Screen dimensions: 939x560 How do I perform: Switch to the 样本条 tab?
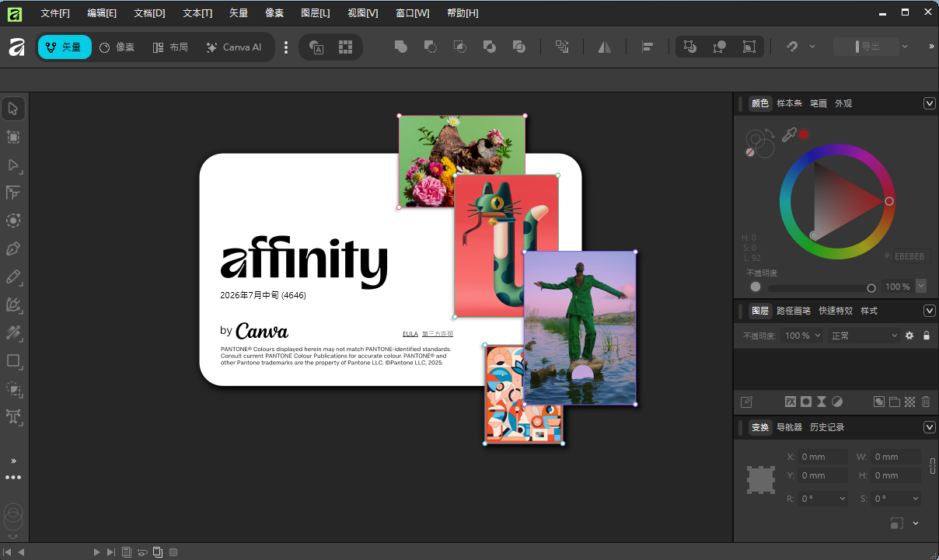click(789, 103)
